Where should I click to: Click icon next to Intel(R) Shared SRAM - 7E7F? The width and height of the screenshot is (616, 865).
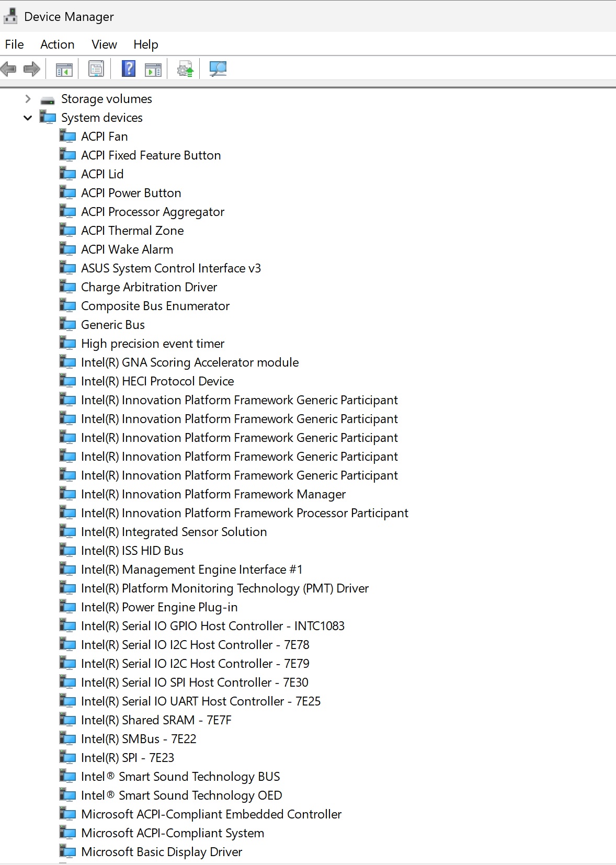(67, 720)
